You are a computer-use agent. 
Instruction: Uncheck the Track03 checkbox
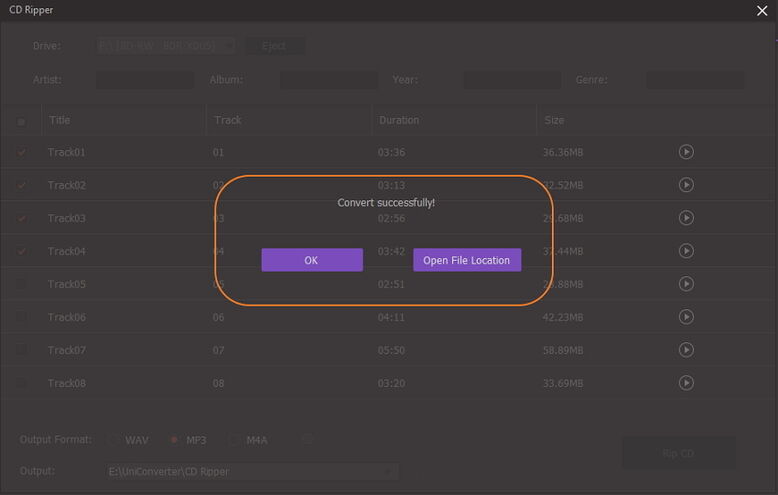tap(21, 218)
